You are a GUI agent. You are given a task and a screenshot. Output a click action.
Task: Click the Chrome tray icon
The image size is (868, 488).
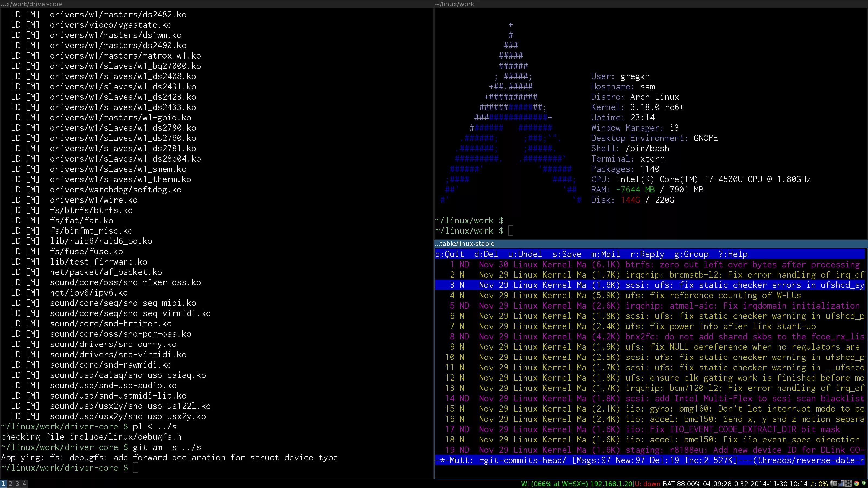pos(857,484)
